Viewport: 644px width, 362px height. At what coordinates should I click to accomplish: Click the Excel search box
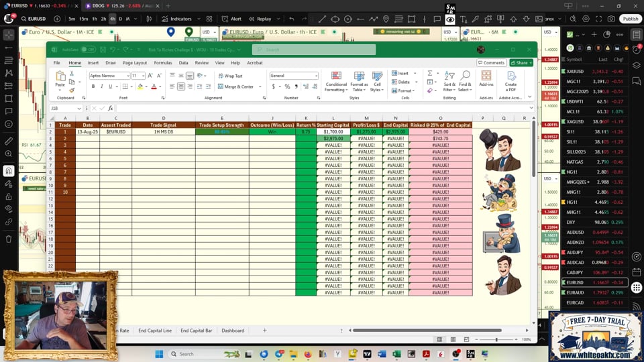coord(314,50)
